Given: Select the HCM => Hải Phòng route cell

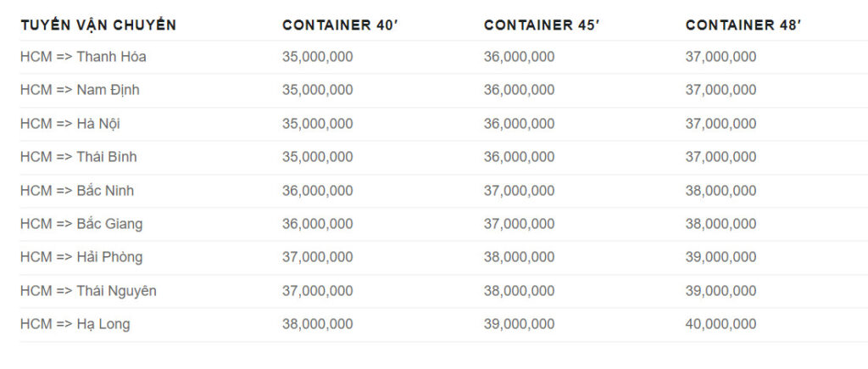Looking at the screenshot, I should [x=81, y=257].
